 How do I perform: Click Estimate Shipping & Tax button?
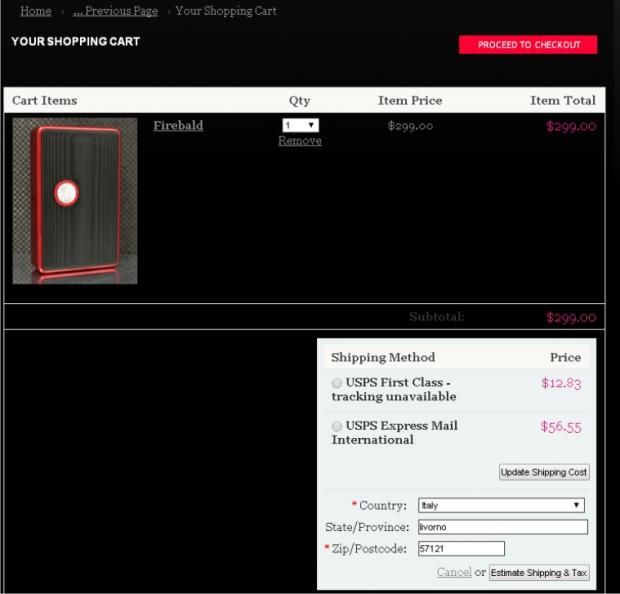[539, 573]
